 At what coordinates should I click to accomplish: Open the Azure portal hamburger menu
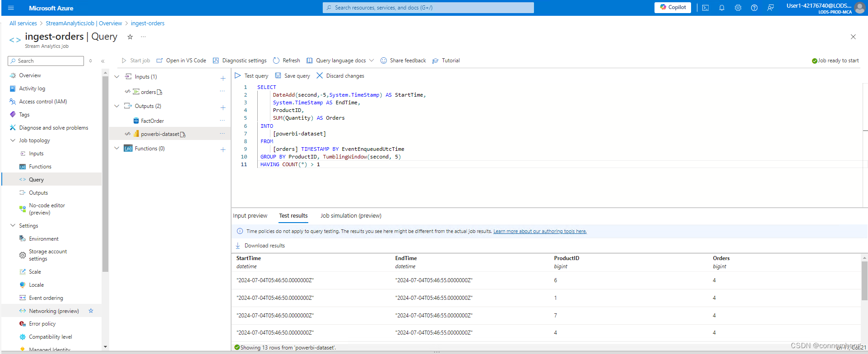tap(11, 8)
